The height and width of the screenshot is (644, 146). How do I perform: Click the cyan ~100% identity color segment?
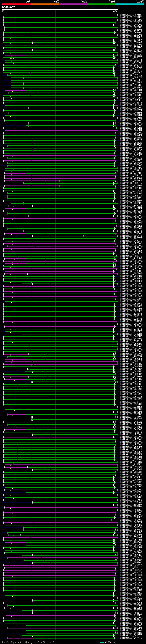(x=130, y=4)
